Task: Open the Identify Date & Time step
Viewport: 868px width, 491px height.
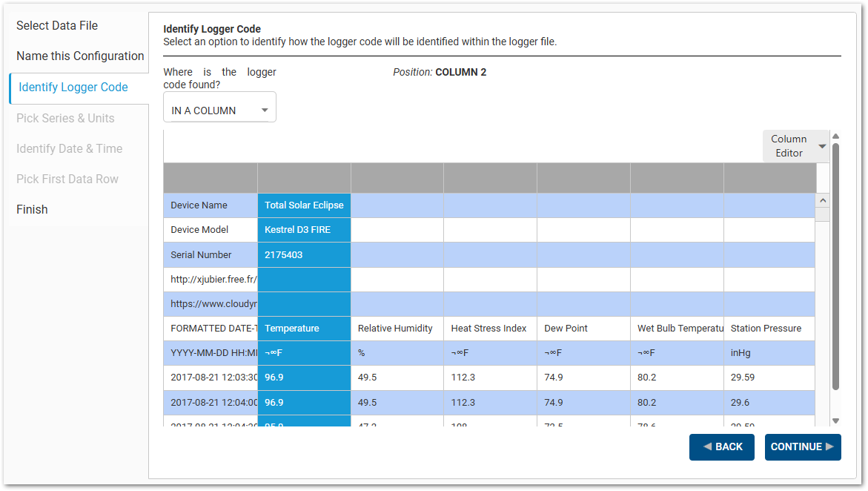Action: (69, 148)
